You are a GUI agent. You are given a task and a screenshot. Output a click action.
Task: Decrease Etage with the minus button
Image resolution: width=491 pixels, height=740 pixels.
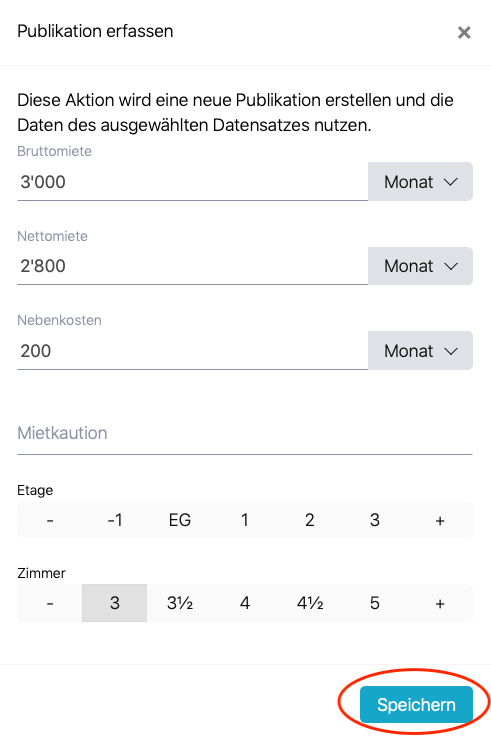click(50, 520)
